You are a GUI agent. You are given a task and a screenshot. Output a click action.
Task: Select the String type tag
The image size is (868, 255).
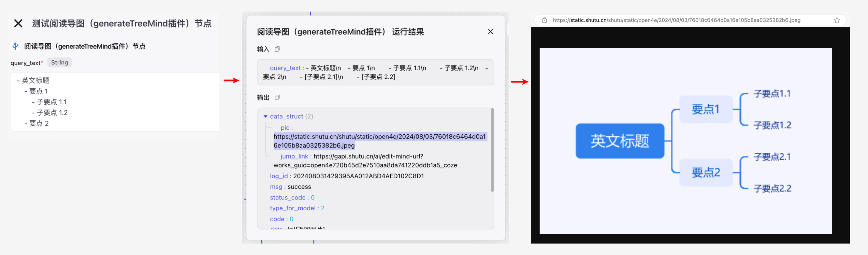pyautogui.click(x=60, y=63)
